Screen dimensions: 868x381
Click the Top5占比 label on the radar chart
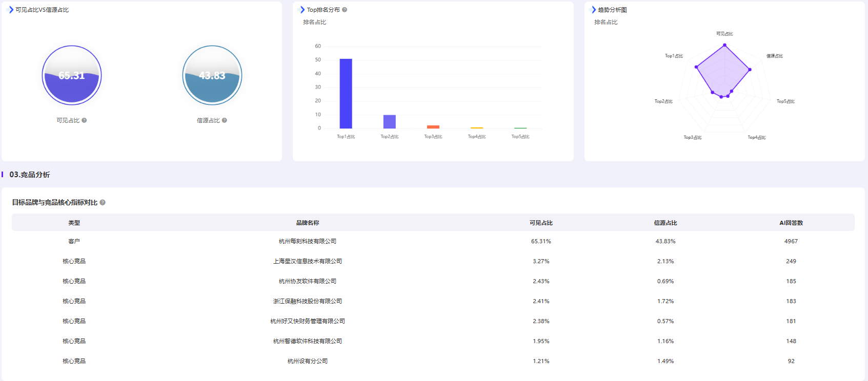click(x=785, y=101)
